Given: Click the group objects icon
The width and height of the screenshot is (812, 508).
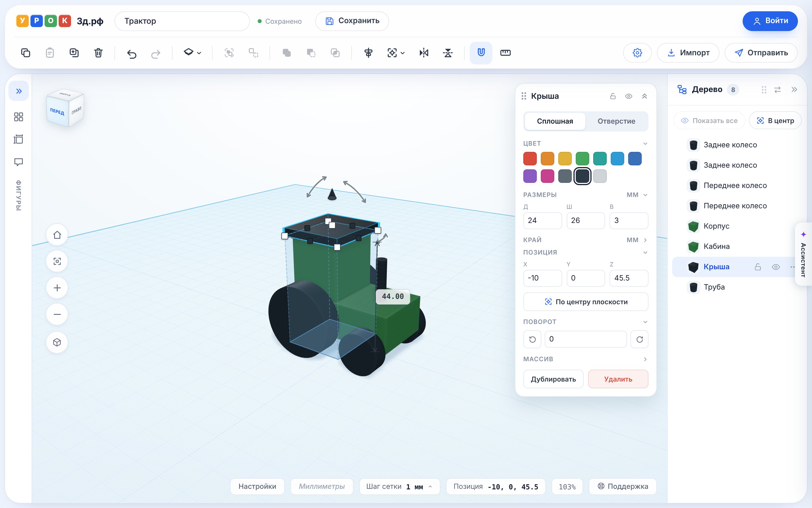Looking at the screenshot, I should [229, 53].
